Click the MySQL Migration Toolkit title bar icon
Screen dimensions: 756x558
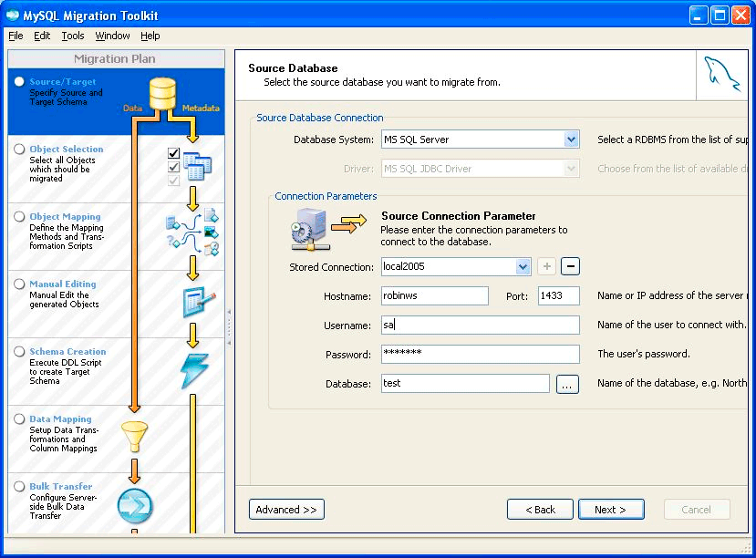click(x=13, y=15)
